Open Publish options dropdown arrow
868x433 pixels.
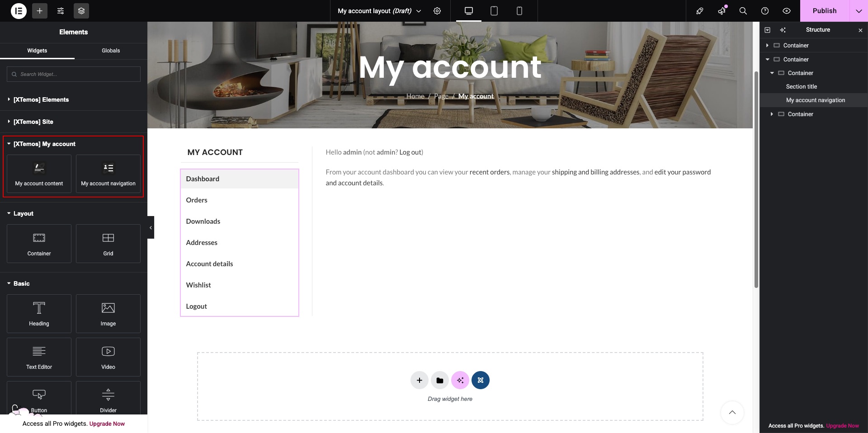click(x=859, y=11)
